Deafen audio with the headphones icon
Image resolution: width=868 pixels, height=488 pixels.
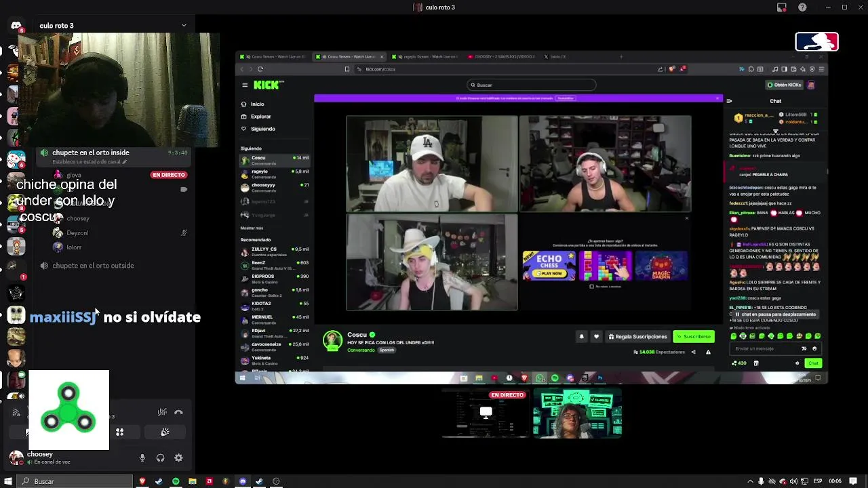coord(161,458)
